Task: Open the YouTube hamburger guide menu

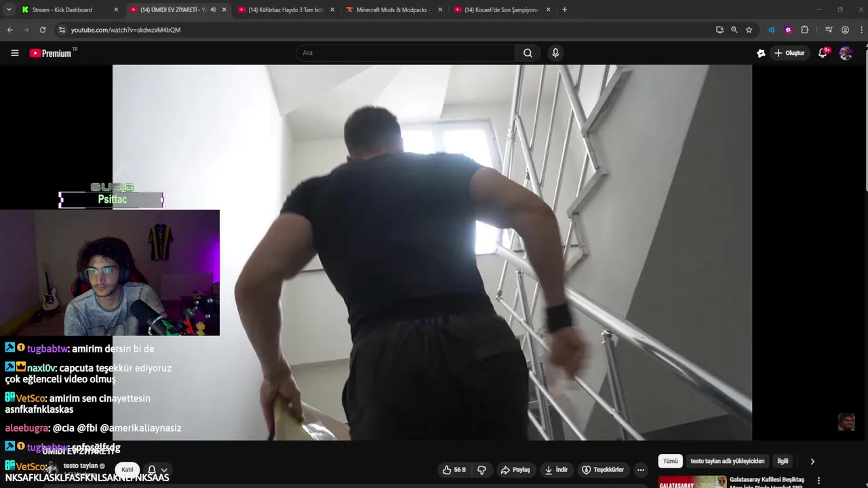Action: [x=15, y=53]
